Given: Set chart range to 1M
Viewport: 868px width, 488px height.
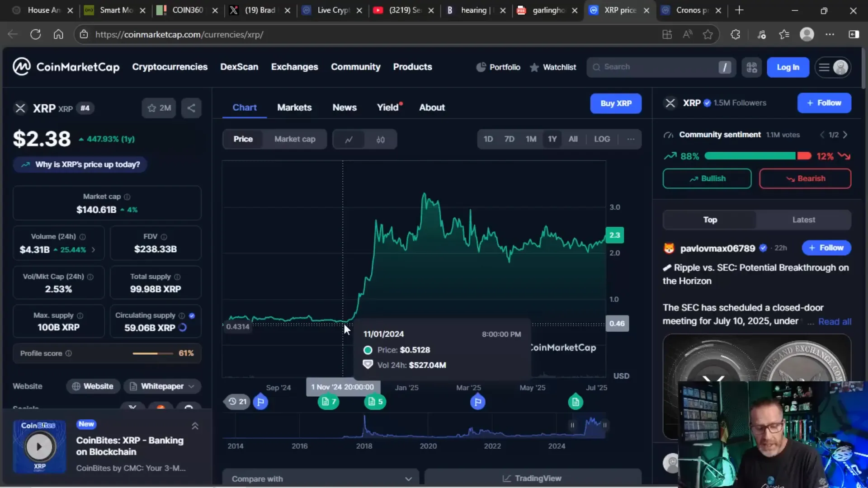Looking at the screenshot, I should tap(531, 139).
